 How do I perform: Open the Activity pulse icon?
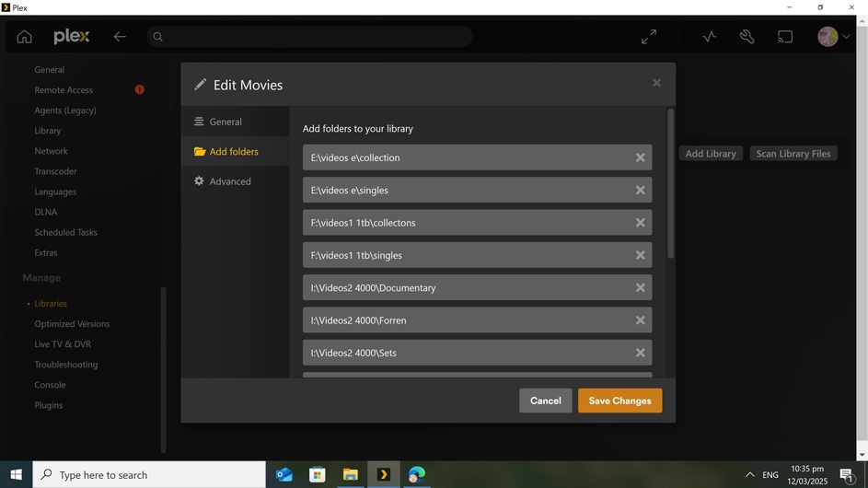[709, 37]
